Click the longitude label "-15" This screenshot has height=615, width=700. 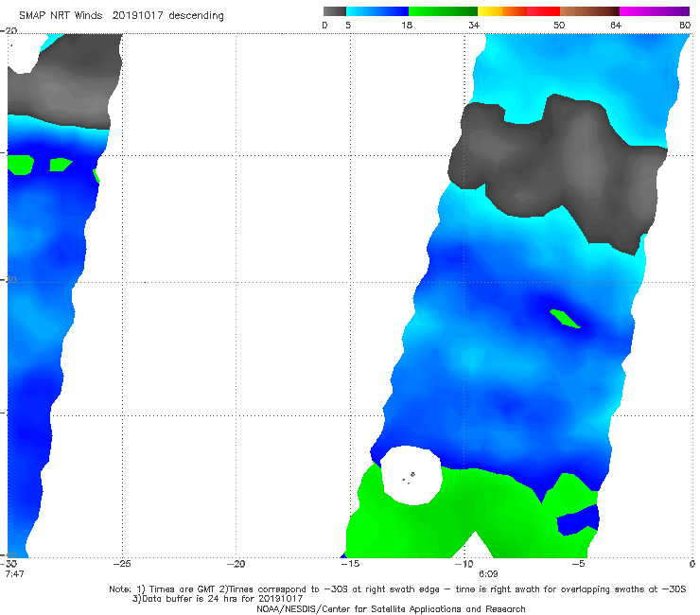[350, 564]
